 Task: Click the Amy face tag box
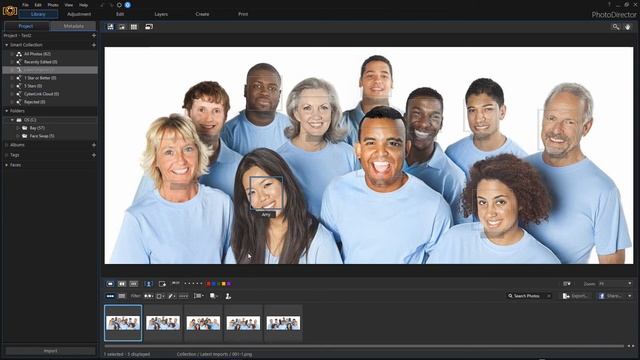(x=266, y=193)
